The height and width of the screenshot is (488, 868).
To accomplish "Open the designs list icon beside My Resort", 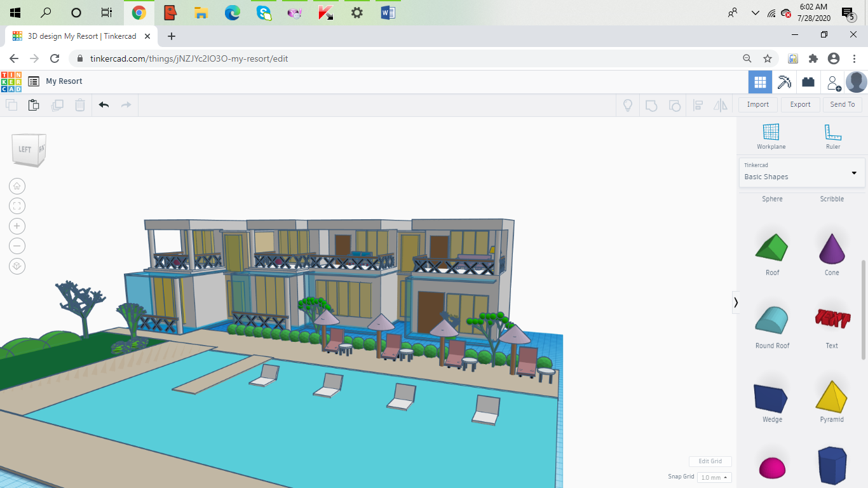I will click(x=34, y=81).
